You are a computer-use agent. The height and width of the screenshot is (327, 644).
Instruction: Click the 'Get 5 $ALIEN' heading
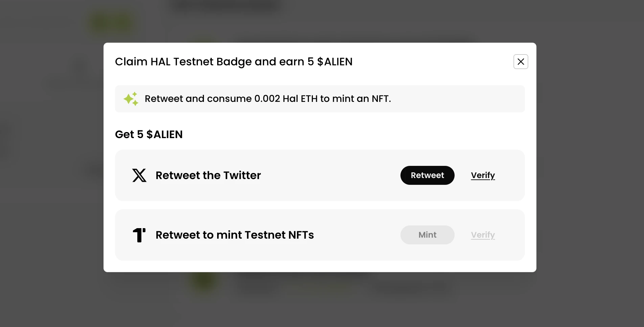(x=149, y=134)
